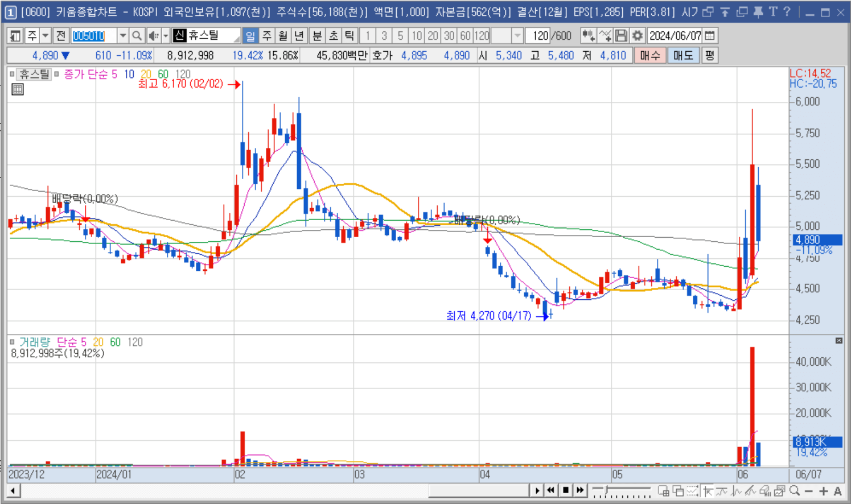Select the 월 (monthly) period
The image size is (851, 504).
pyautogui.click(x=283, y=36)
